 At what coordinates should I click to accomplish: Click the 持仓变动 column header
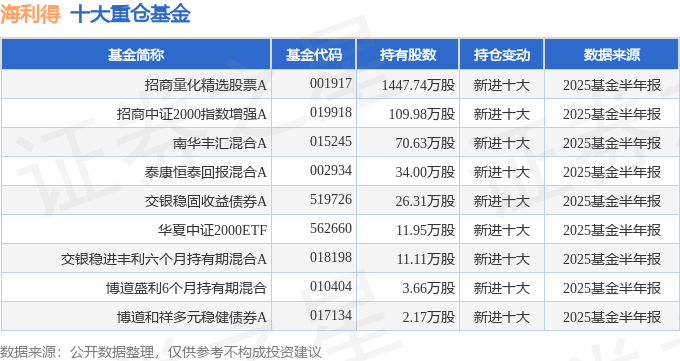point(502,55)
